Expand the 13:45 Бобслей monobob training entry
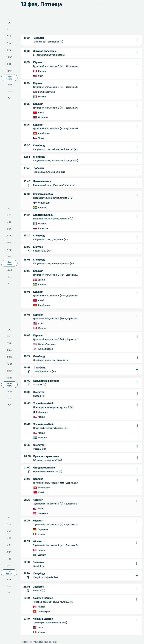This screenshot has height=644, width=144. point(137,170)
